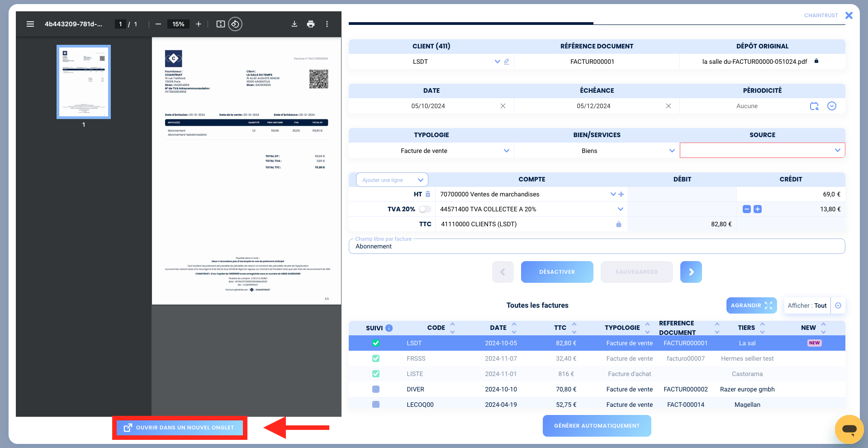
Task: Print the invoice document
Action: coord(311,24)
